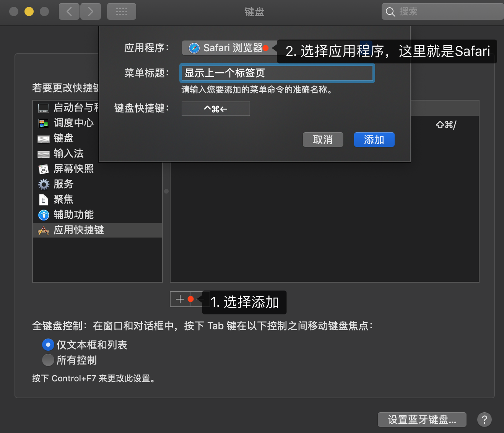504x433 pixels.
Task: Edit the 菜单标题 text field
Action: coord(277,73)
